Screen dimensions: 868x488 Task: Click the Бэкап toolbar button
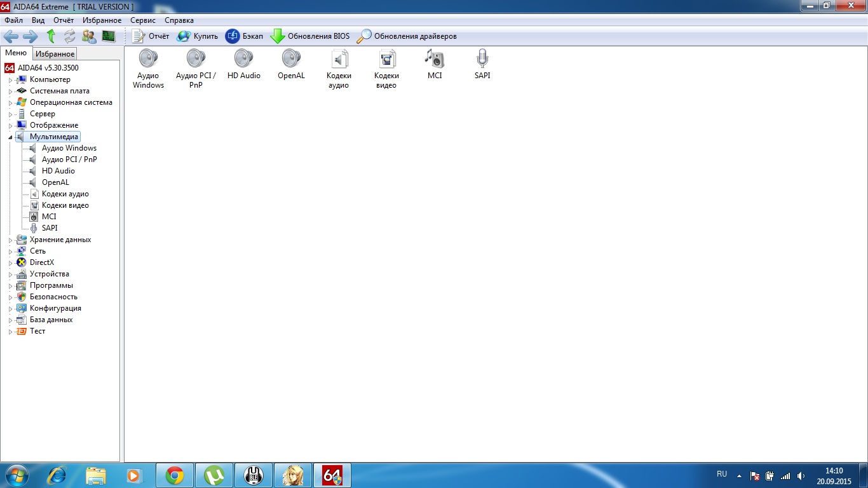point(244,36)
